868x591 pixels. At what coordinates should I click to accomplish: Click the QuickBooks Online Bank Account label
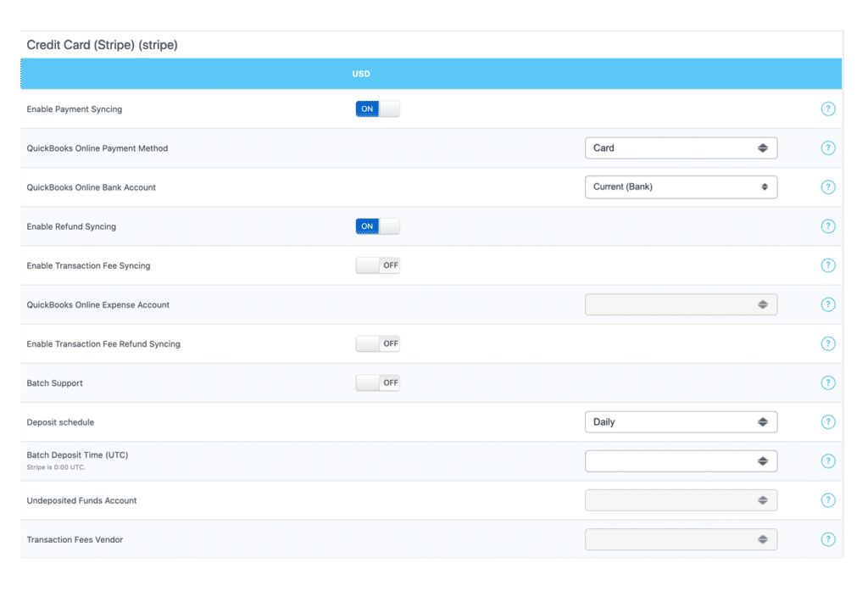tap(91, 187)
